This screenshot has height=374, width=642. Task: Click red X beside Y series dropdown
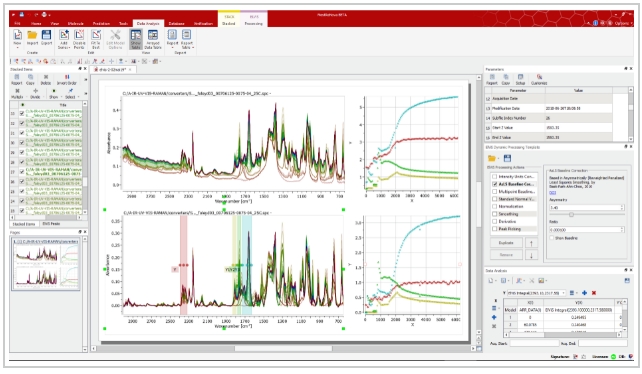[x=594, y=293]
